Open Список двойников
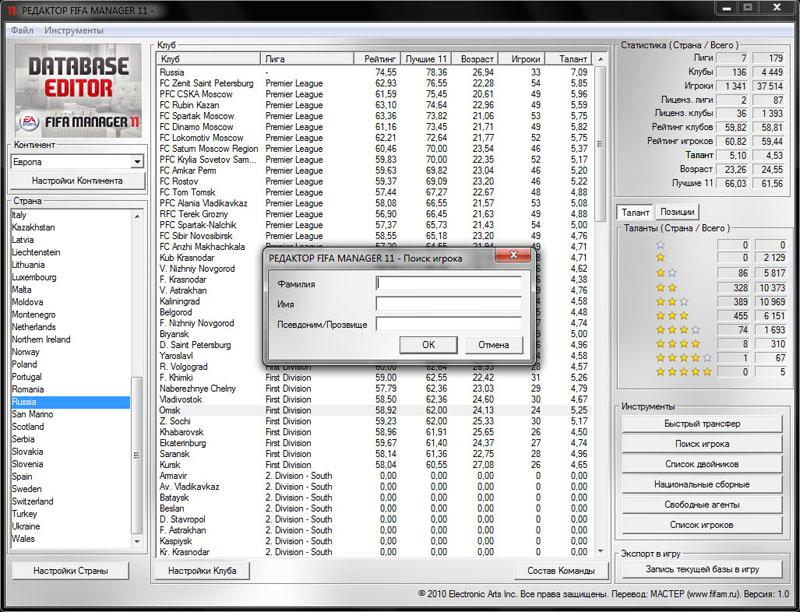The height and width of the screenshot is (612, 800). pyautogui.click(x=702, y=464)
